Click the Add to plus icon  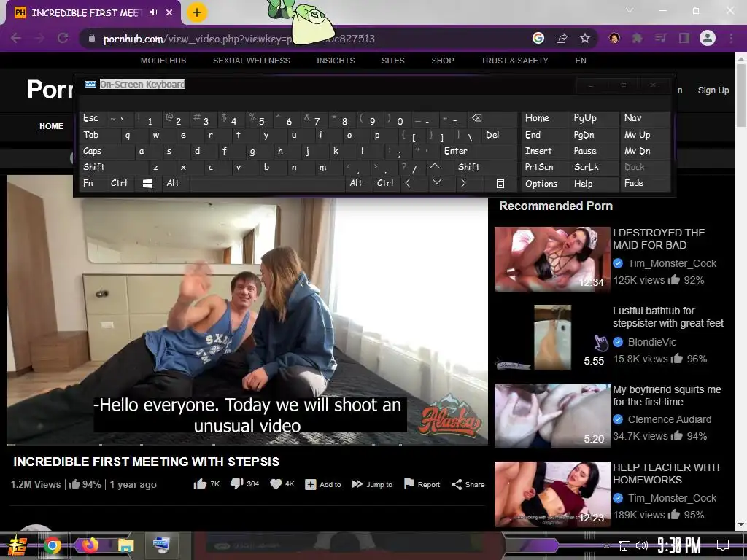coord(310,484)
